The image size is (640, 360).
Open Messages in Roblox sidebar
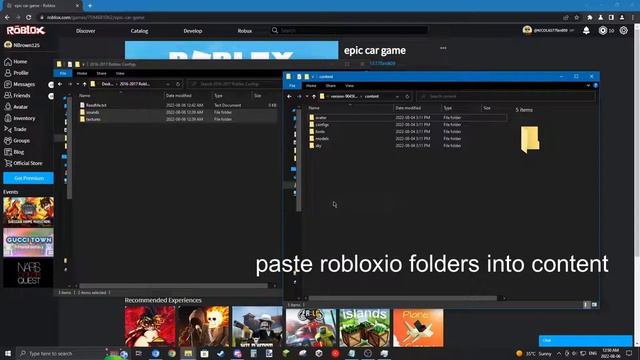[20, 84]
